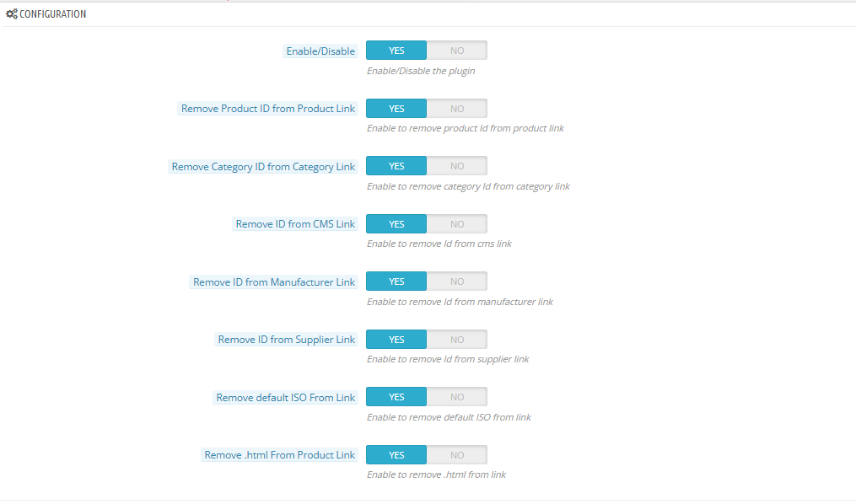Select YES for Remove default ISO option
This screenshot has width=856, height=504.
[396, 397]
